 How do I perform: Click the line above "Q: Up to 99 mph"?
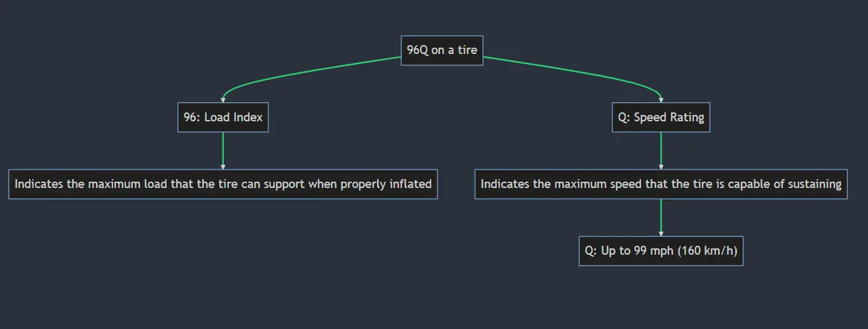(661, 215)
